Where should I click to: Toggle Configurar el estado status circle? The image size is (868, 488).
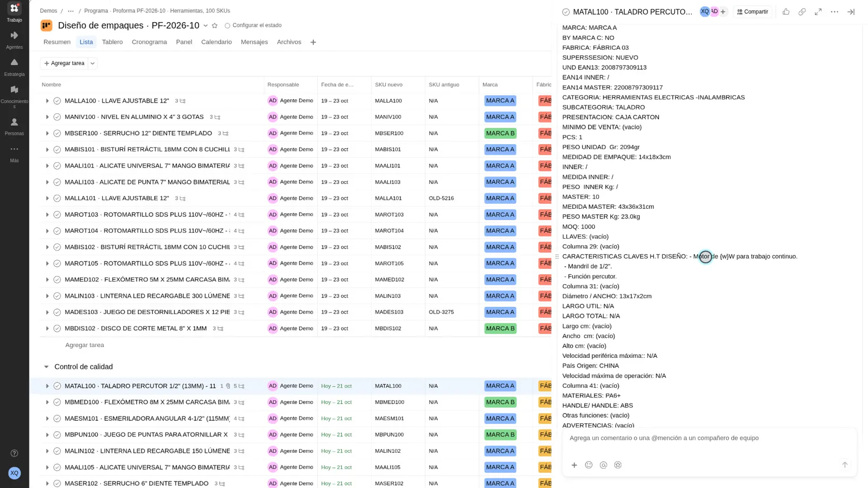point(227,25)
